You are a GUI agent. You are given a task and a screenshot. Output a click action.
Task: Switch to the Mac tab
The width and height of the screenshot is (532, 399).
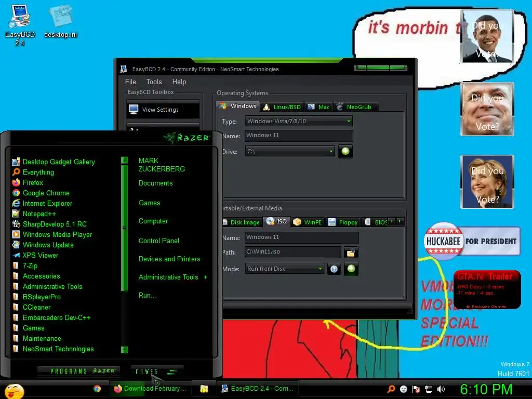[x=318, y=107]
